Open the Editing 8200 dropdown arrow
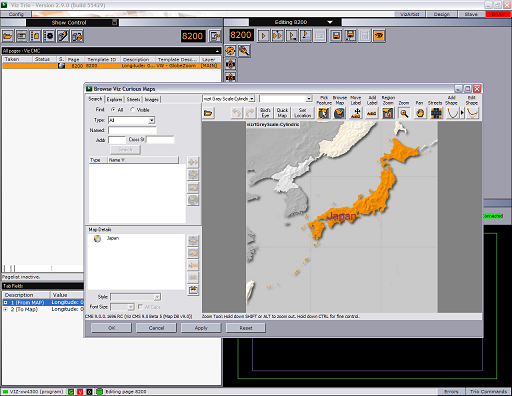The image size is (512, 396). 330,22
